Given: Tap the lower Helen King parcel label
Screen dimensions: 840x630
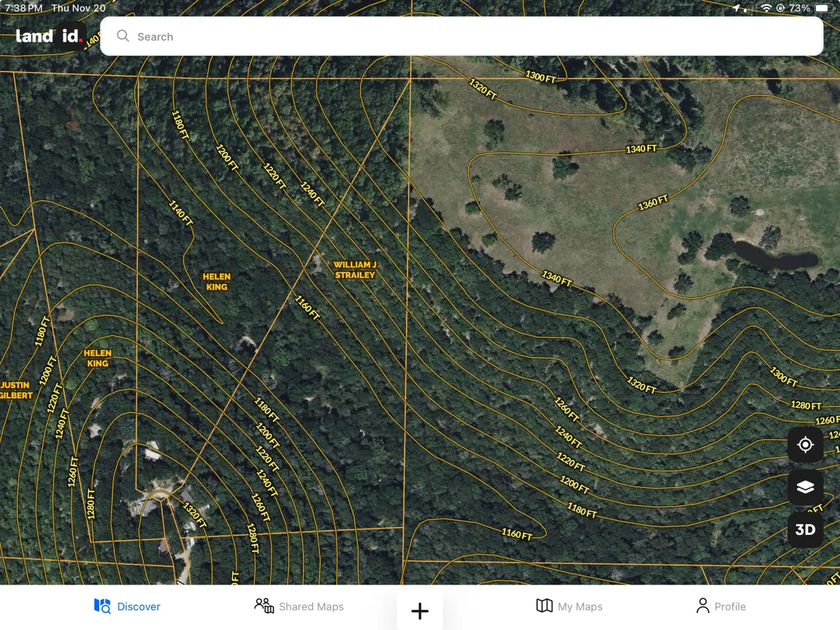Looking at the screenshot, I should 97,358.
